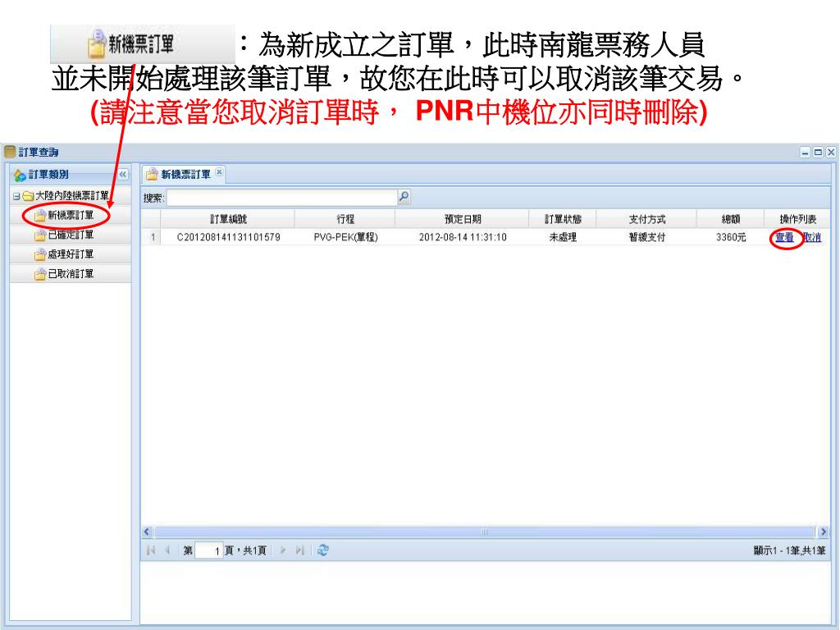Select the 2012-08-14 11:31:10 date cell
The image size is (840, 630).
[463, 237]
